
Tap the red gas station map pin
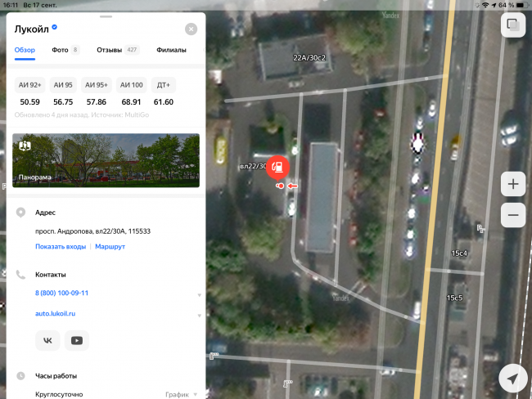click(x=278, y=168)
